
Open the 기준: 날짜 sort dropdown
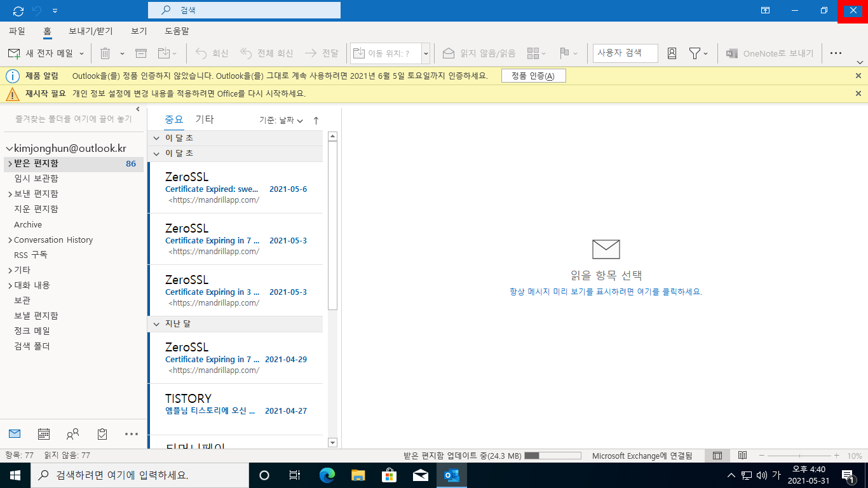(x=281, y=120)
